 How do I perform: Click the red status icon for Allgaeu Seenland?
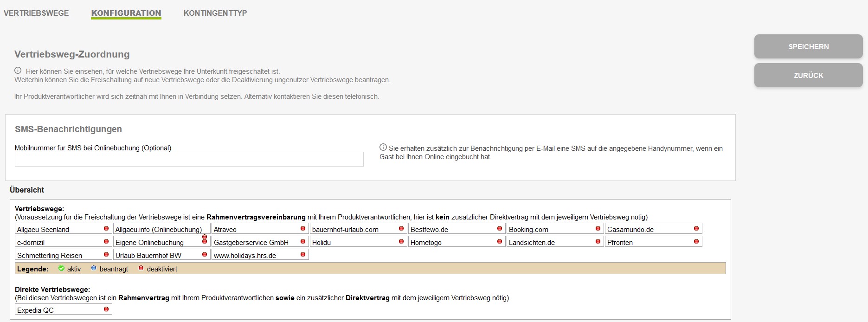pyautogui.click(x=106, y=229)
